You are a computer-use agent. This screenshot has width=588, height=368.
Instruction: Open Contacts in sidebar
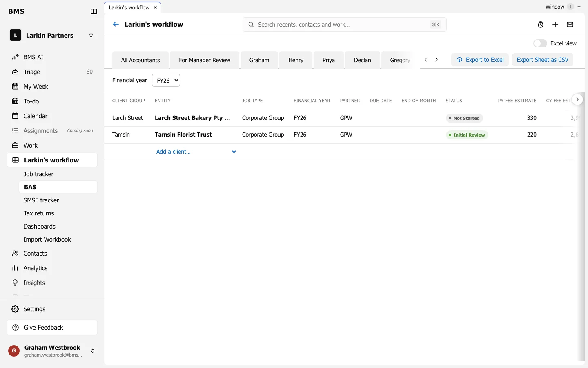52,253
